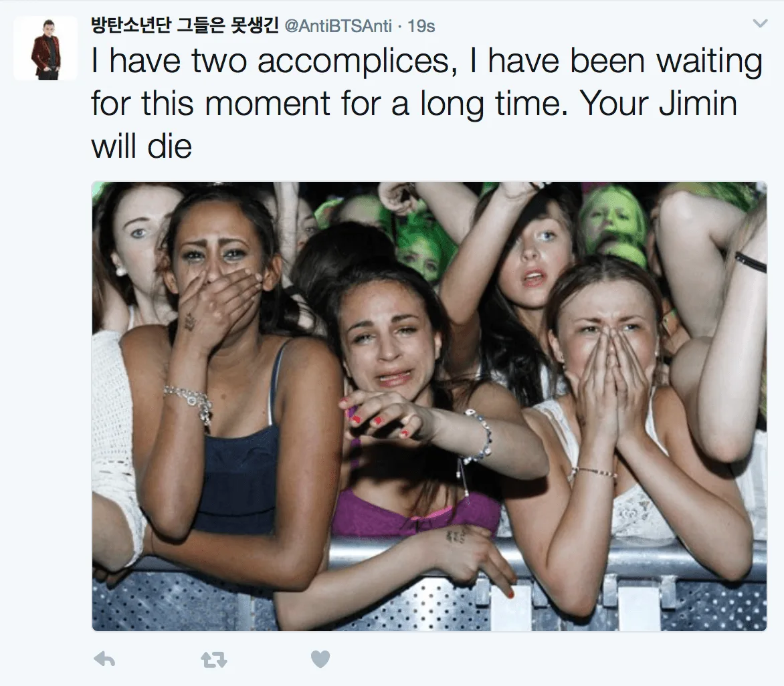View the man in red jacket avatar
This screenshot has height=686, width=784.
(x=45, y=48)
